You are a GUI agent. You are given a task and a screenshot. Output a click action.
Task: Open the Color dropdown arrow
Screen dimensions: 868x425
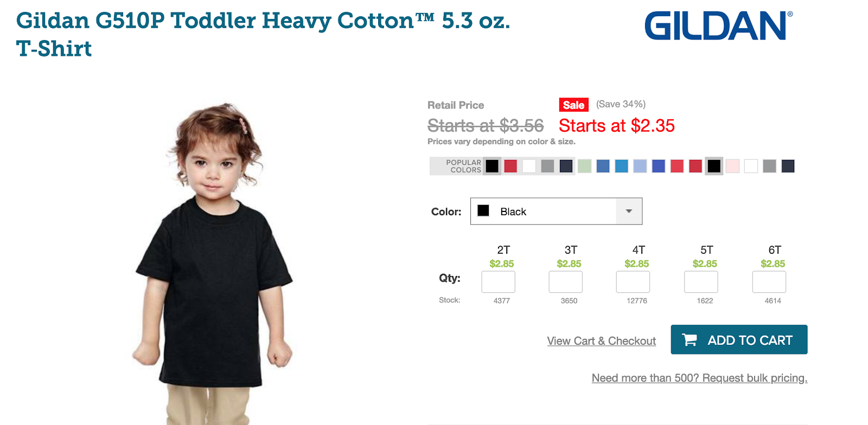(x=629, y=211)
